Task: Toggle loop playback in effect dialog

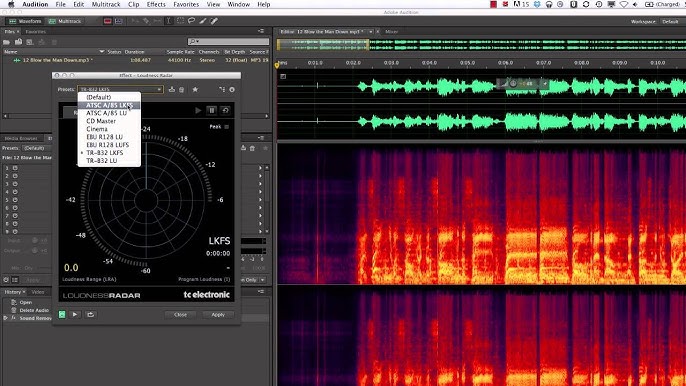Action: (x=91, y=314)
